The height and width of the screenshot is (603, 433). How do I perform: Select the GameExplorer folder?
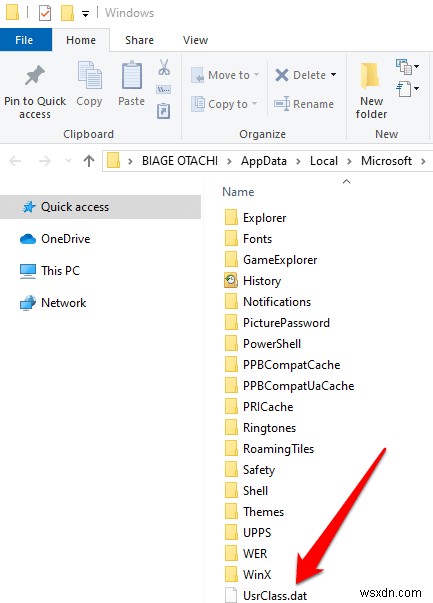pos(271,260)
